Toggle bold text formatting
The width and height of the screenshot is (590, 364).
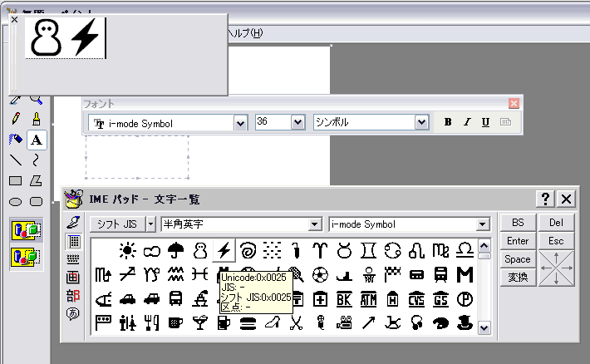[448, 122]
